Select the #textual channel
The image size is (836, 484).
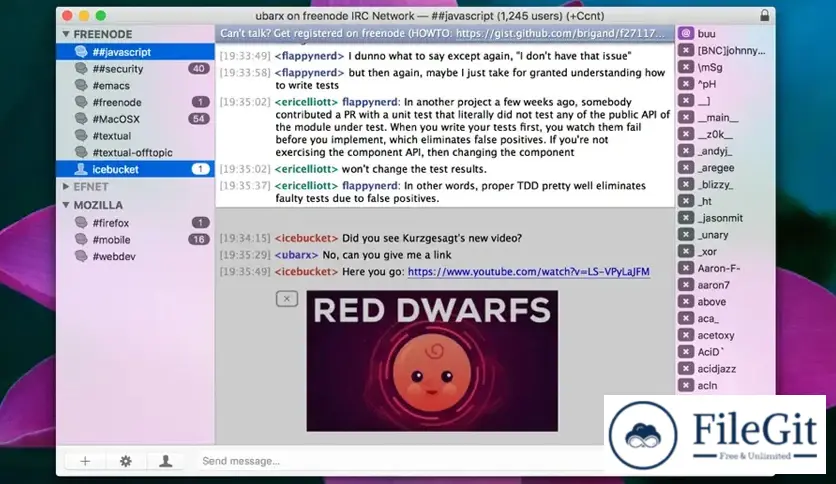[x=135, y=136]
